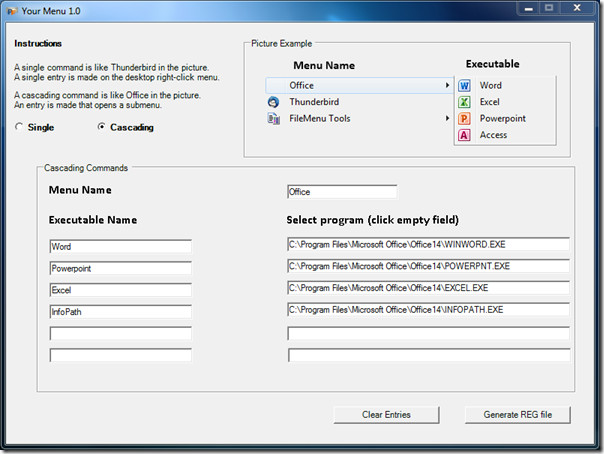Select the Single radio button
The image size is (604, 454).
(x=18, y=127)
